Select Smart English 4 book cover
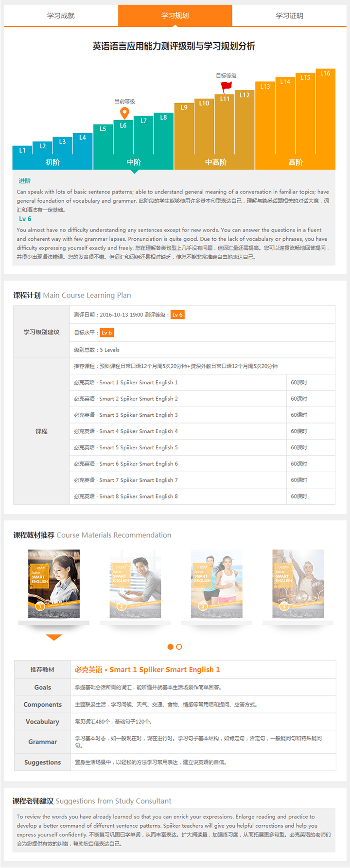This screenshot has width=350, height=868. click(298, 584)
